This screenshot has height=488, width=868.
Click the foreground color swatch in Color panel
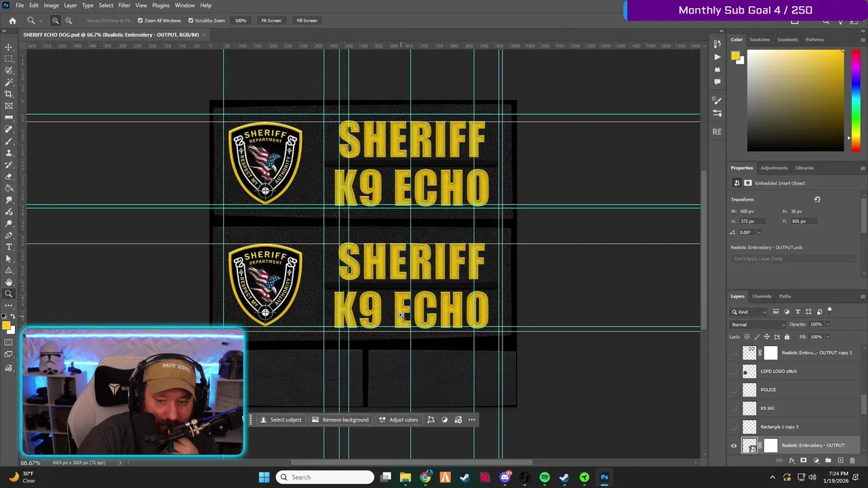pyautogui.click(x=735, y=56)
